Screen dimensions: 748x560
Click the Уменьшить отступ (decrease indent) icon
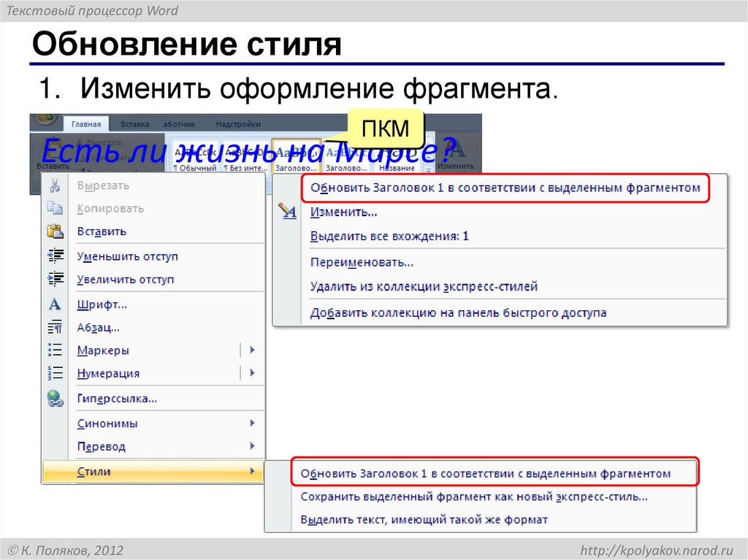coord(55,256)
